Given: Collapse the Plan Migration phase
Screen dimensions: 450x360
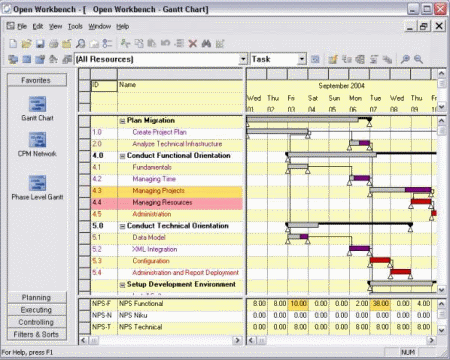Looking at the screenshot, I should click(x=122, y=121).
